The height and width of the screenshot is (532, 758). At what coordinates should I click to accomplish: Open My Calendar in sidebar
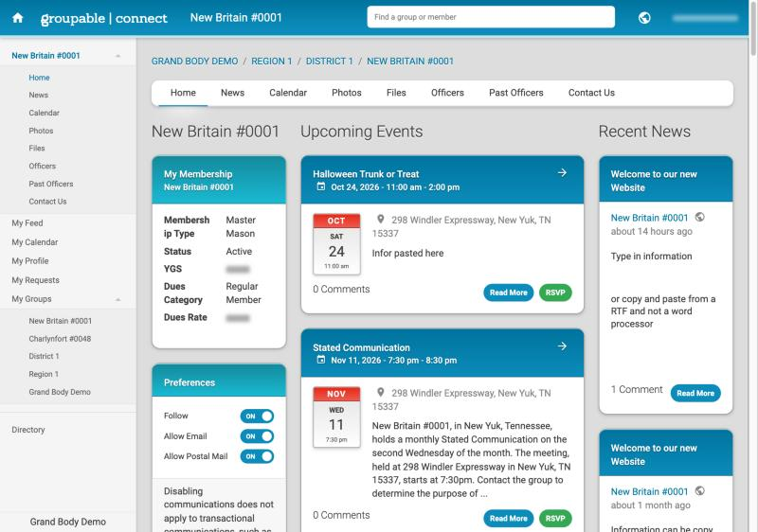point(35,242)
